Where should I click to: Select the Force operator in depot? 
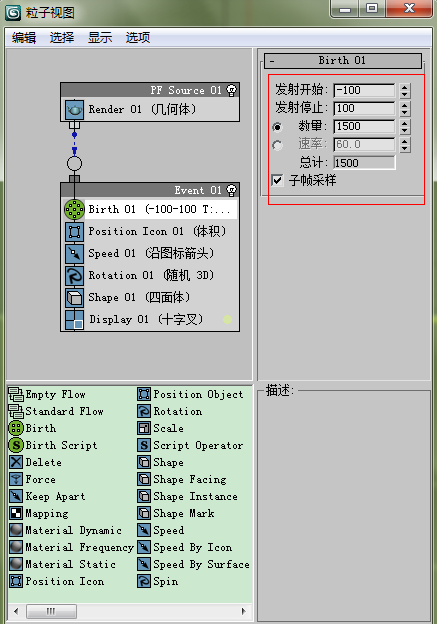coord(32,479)
